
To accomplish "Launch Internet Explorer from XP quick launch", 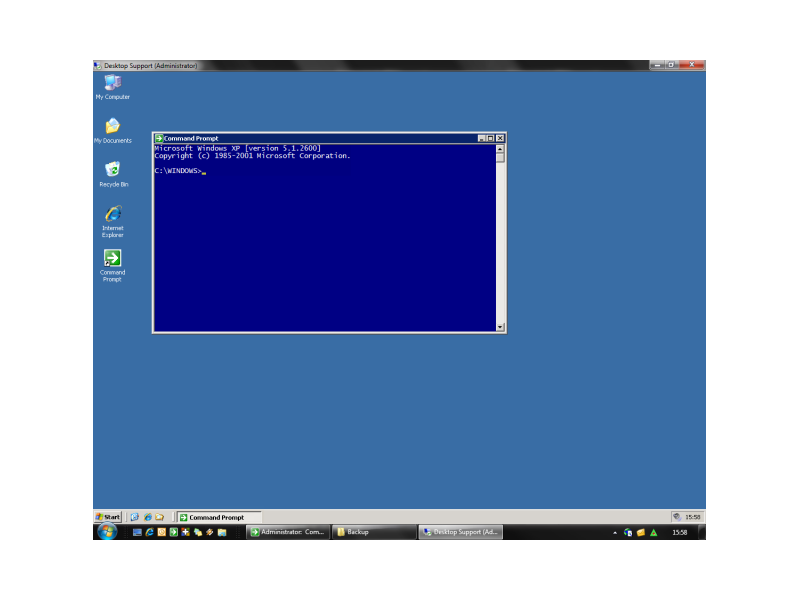I will (x=148, y=517).
